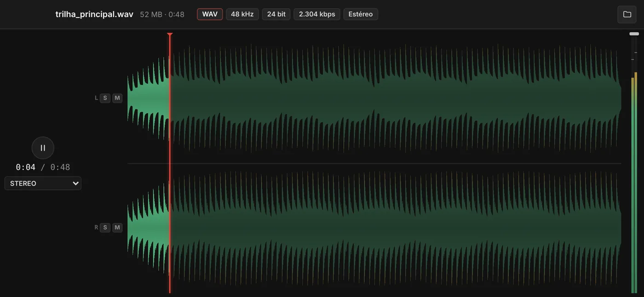Open the folder browser icon
Screen dimensions: 644x297
tap(627, 14)
